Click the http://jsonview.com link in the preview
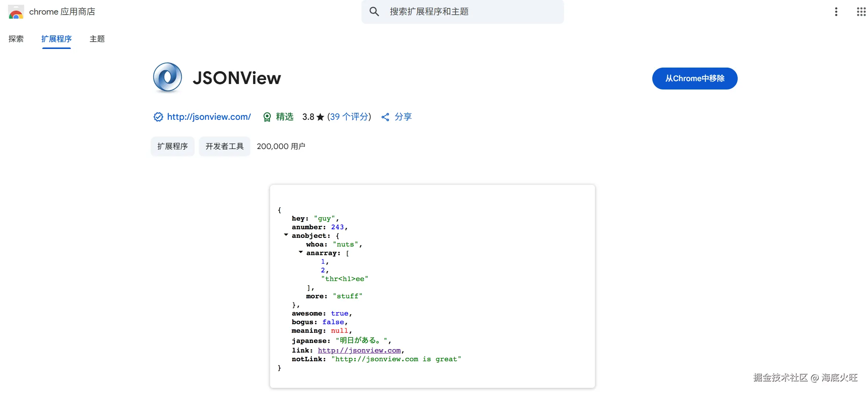868x393 pixels. pyautogui.click(x=359, y=350)
